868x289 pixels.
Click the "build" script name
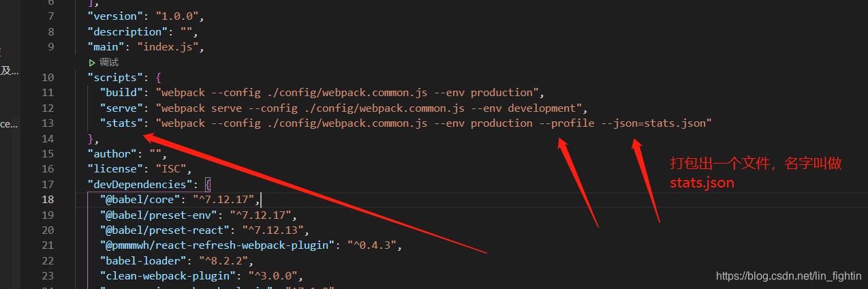(121, 93)
